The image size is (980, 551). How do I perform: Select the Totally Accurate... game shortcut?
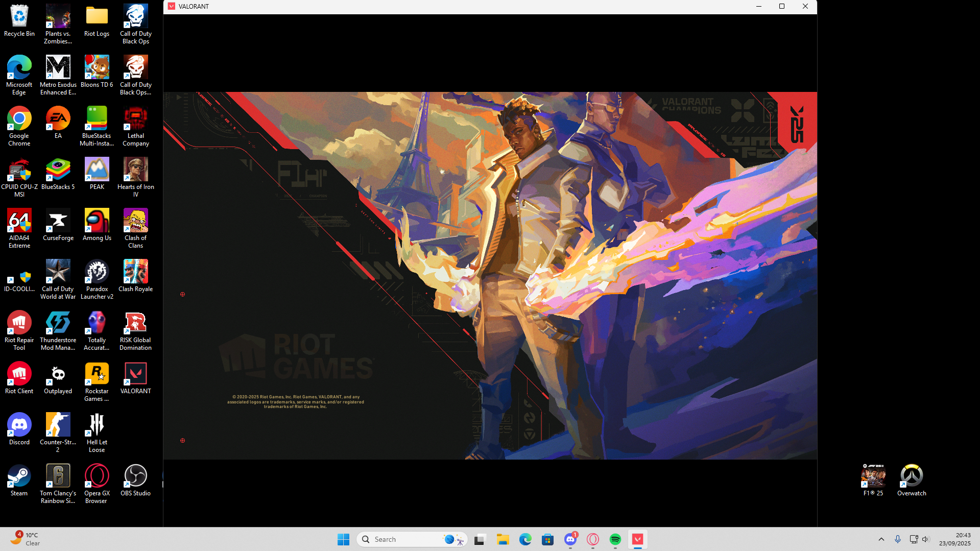click(x=97, y=331)
